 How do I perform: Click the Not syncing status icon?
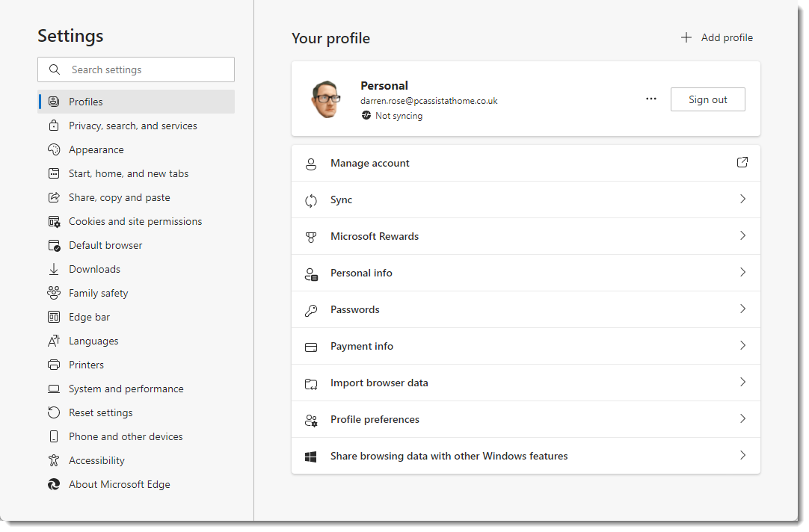[366, 116]
